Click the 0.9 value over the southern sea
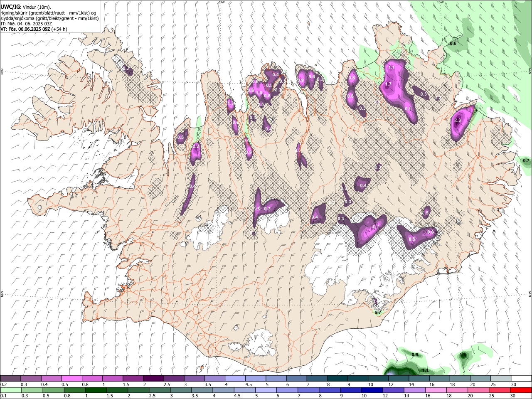The width and height of the screenshot is (532, 399). [414, 355]
